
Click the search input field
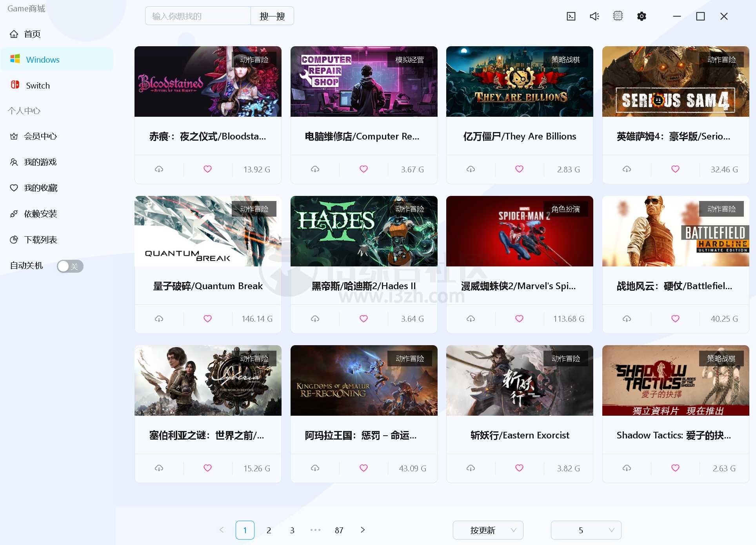click(198, 16)
